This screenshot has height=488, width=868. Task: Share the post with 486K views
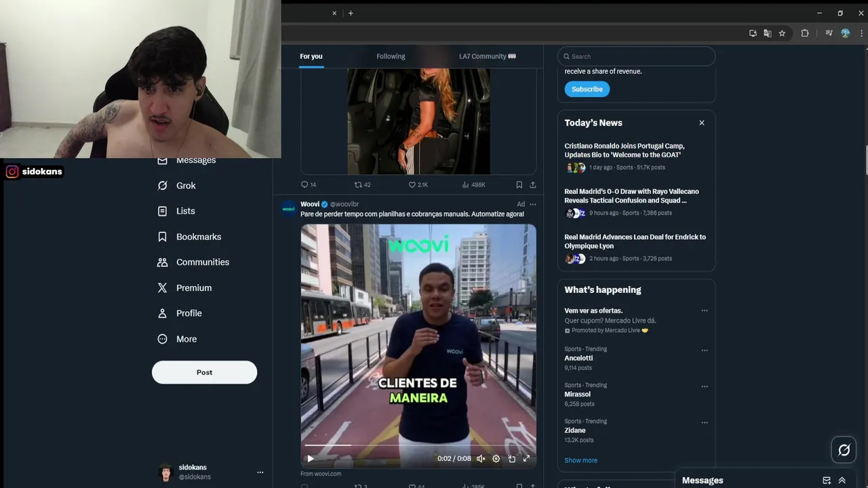tap(533, 184)
